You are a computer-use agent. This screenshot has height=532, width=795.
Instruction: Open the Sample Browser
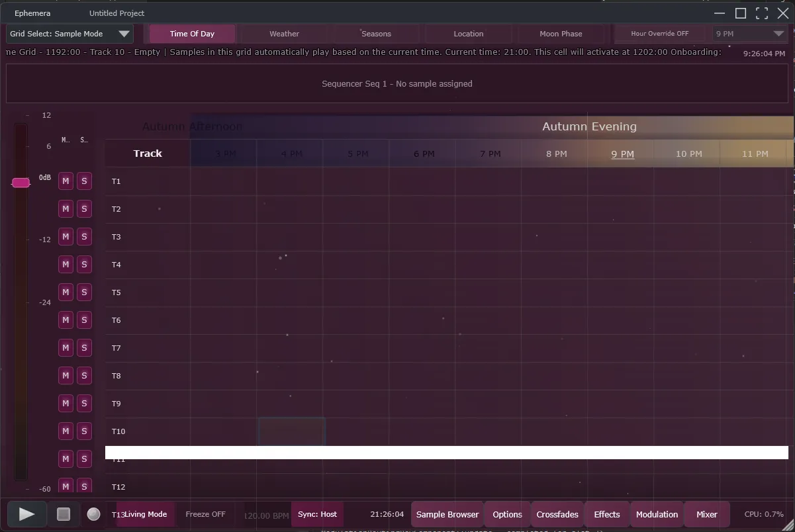[447, 514]
